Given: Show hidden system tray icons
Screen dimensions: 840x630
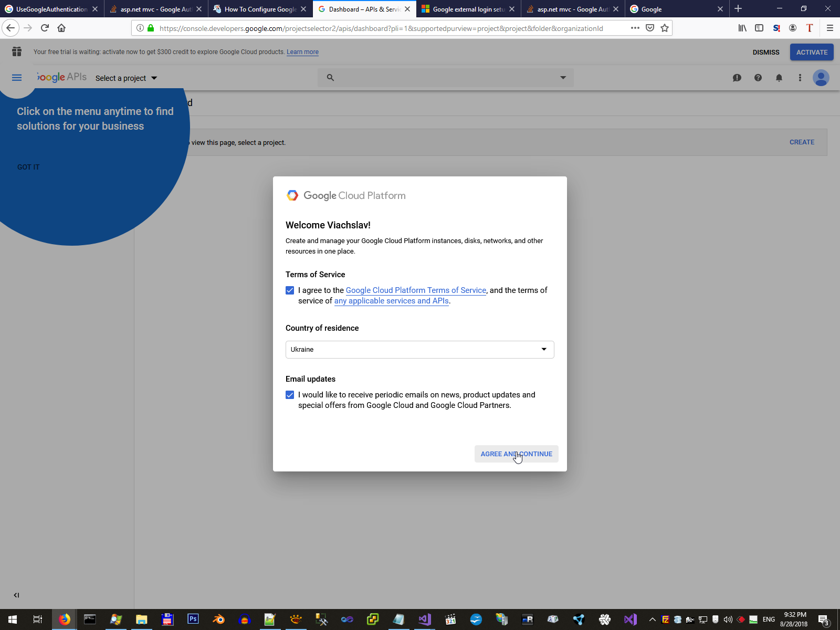Looking at the screenshot, I should pyautogui.click(x=653, y=619).
